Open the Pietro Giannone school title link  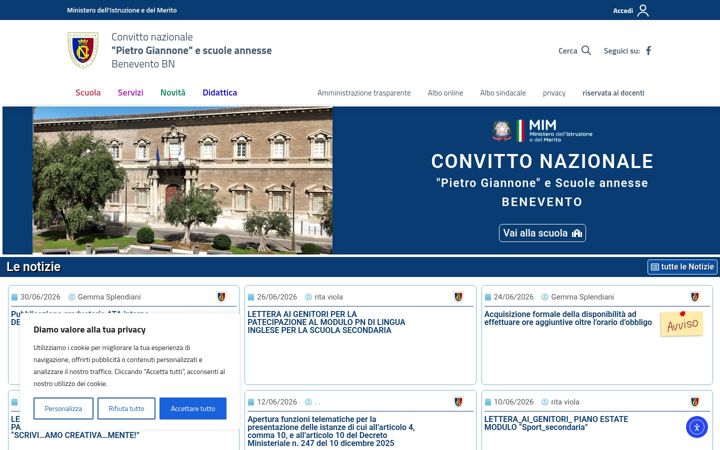(x=191, y=51)
